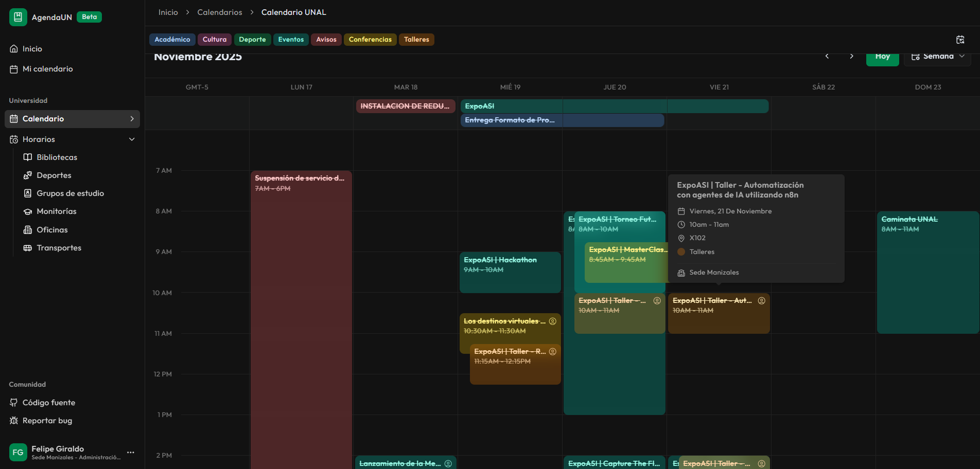Viewport: 980px width, 469px height.
Task: Click the user icon on ExpoASI Taller - R...
Action: (553, 352)
